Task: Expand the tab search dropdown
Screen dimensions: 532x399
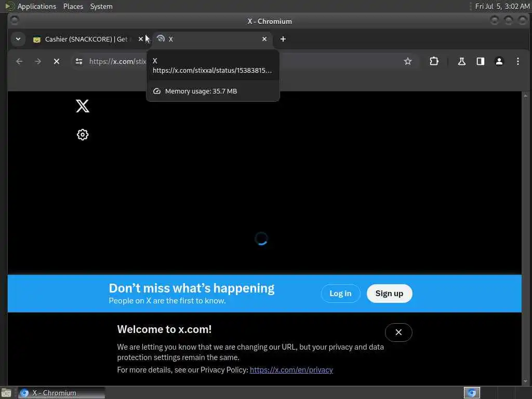Action: tap(18, 39)
